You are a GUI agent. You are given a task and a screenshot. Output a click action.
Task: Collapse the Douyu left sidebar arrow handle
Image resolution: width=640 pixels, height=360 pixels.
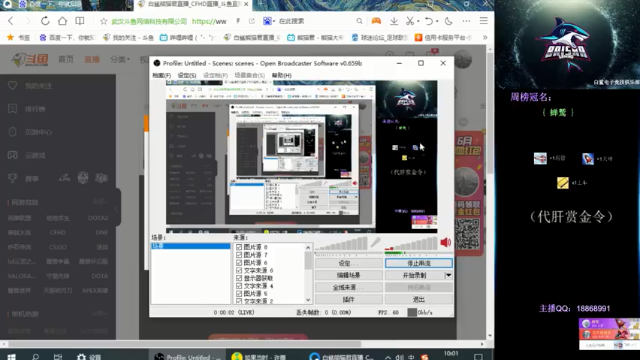116,207
